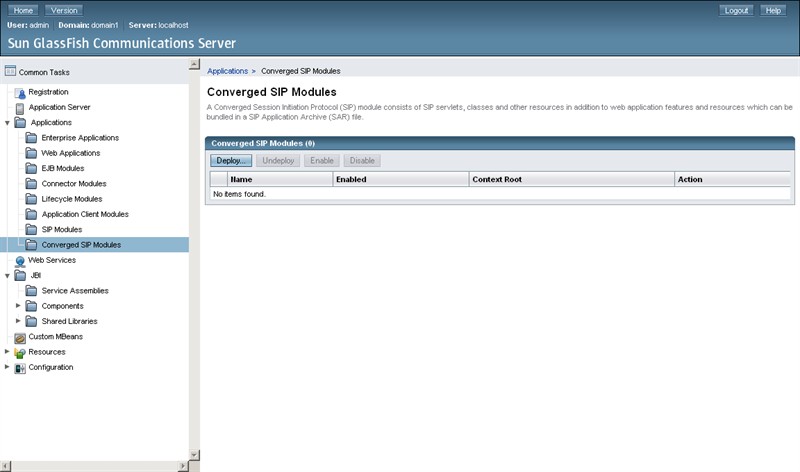Click the disabled Undeploy button
This screenshot has width=800, height=472.
278,161
